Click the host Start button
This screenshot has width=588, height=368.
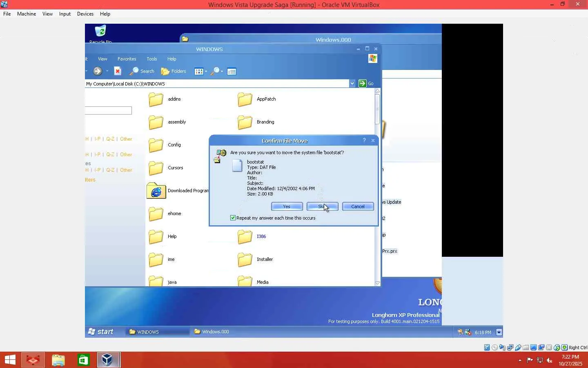(10, 360)
